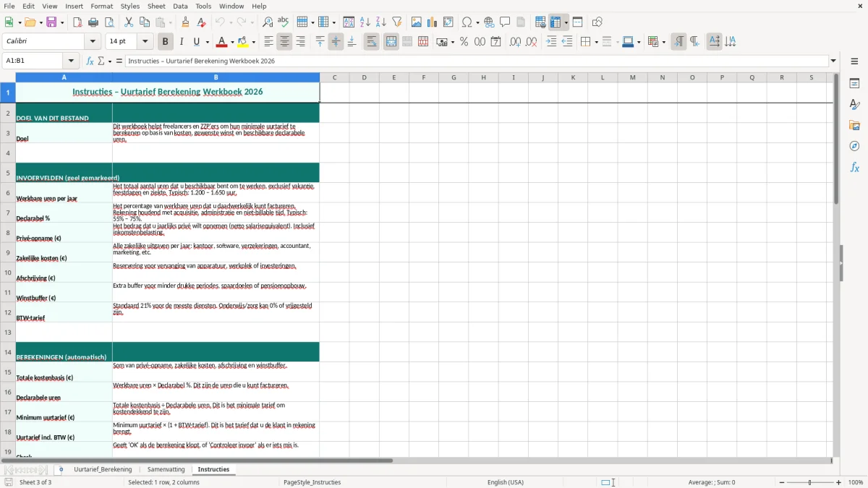Format the cell as percent
Viewport: 868px width, 488px height.
(x=464, y=42)
